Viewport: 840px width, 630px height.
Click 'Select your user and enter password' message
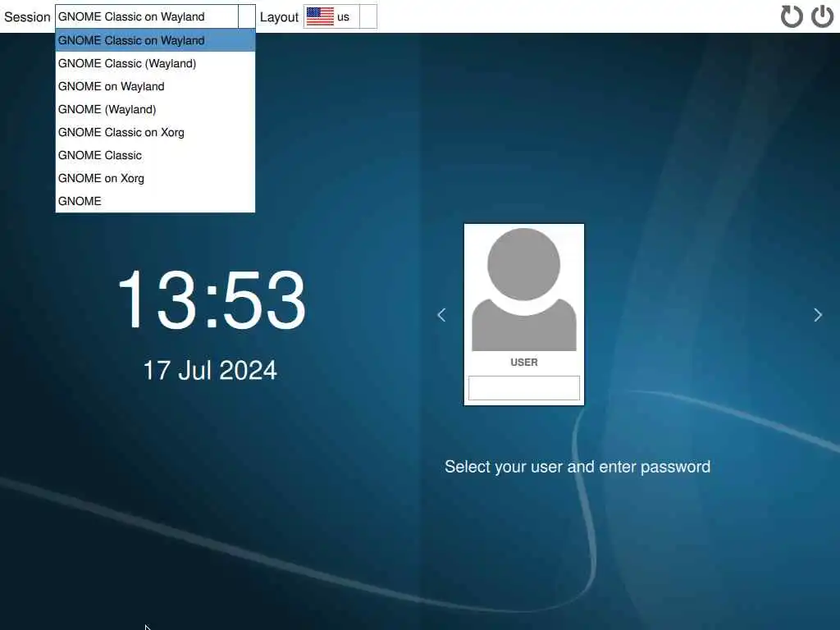coord(577,467)
